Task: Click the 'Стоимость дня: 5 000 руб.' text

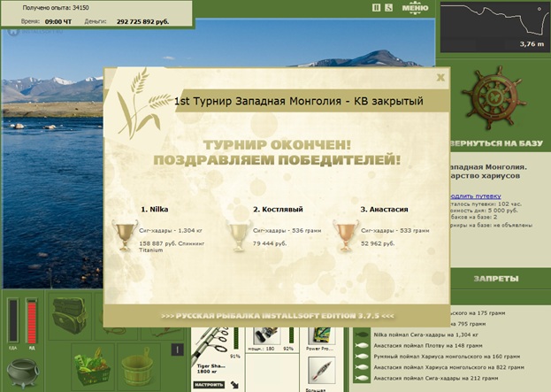Action: (485, 211)
